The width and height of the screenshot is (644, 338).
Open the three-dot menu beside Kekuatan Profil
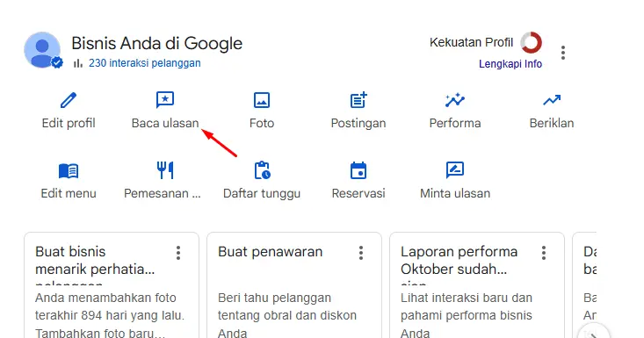pos(563,53)
